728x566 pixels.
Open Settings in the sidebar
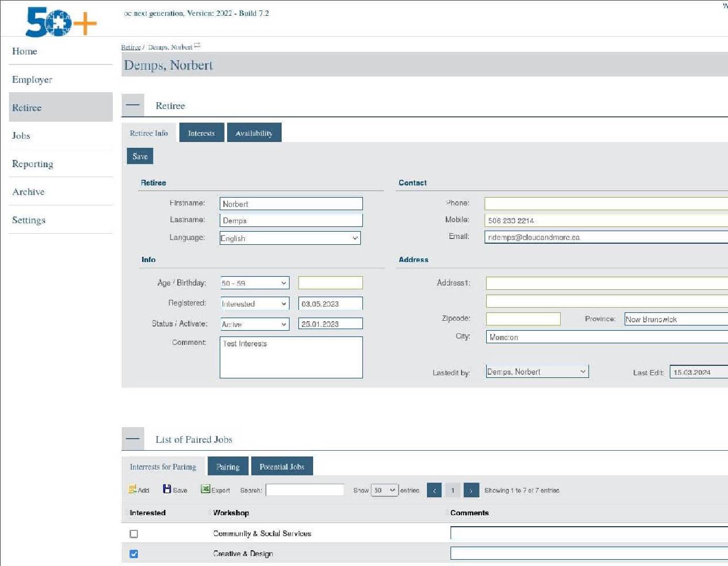pos(61,220)
